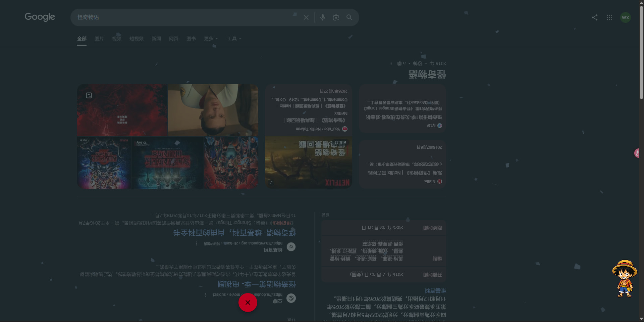Open the 怪奇物语 第一季 - 电视剧 Douban result
The width and height of the screenshot is (644, 322).
pyautogui.click(x=257, y=284)
